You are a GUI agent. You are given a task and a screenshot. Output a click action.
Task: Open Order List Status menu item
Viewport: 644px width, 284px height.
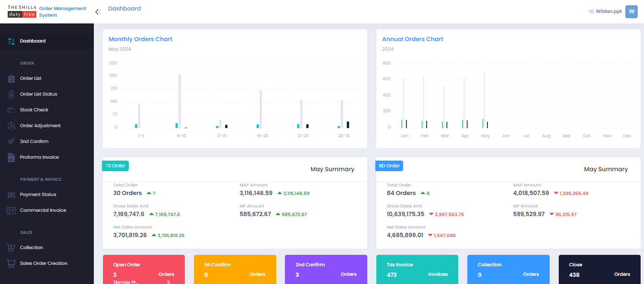coord(38,94)
